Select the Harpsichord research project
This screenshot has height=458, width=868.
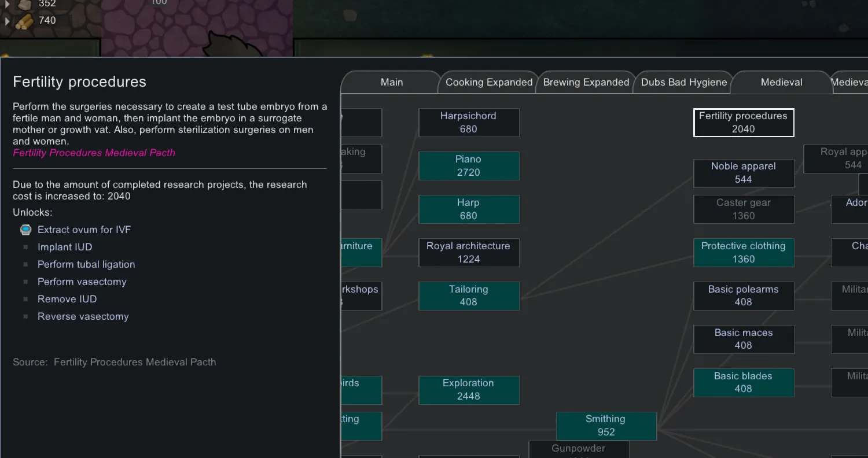pyautogui.click(x=468, y=123)
